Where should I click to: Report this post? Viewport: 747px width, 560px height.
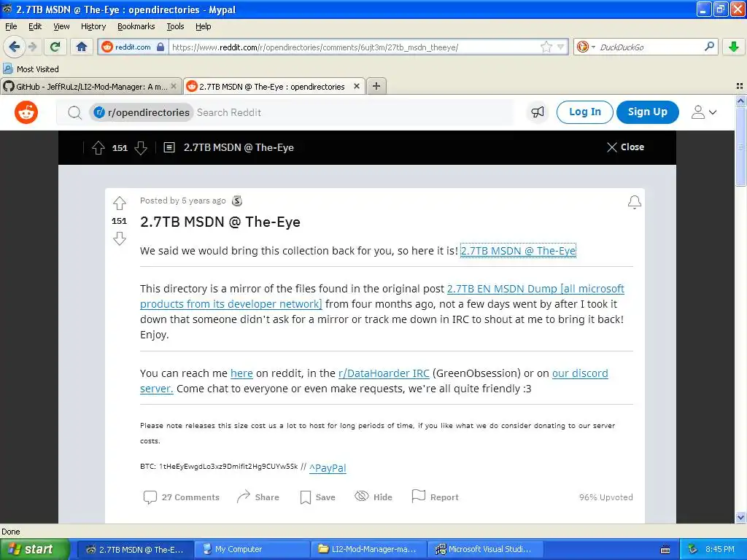[x=435, y=497]
